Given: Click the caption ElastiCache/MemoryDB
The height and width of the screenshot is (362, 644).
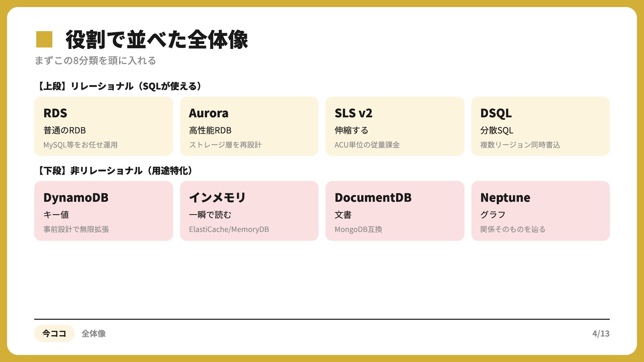Looking at the screenshot, I should click(229, 229).
